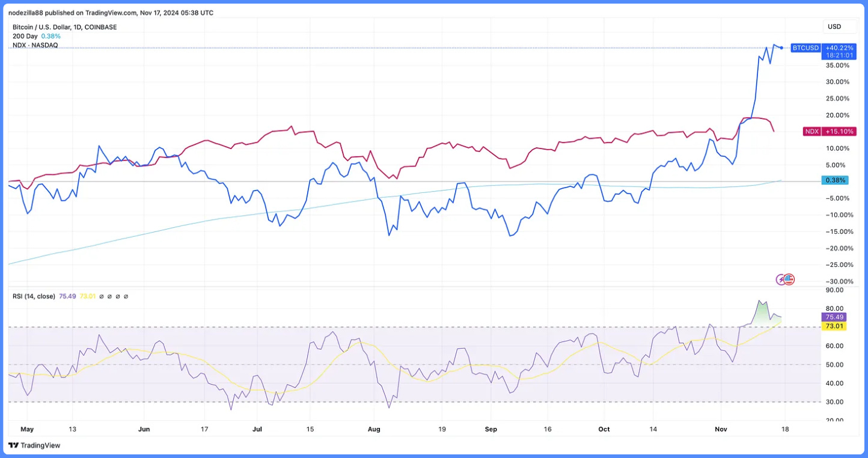Click the 20.00% price axis label

click(839, 115)
